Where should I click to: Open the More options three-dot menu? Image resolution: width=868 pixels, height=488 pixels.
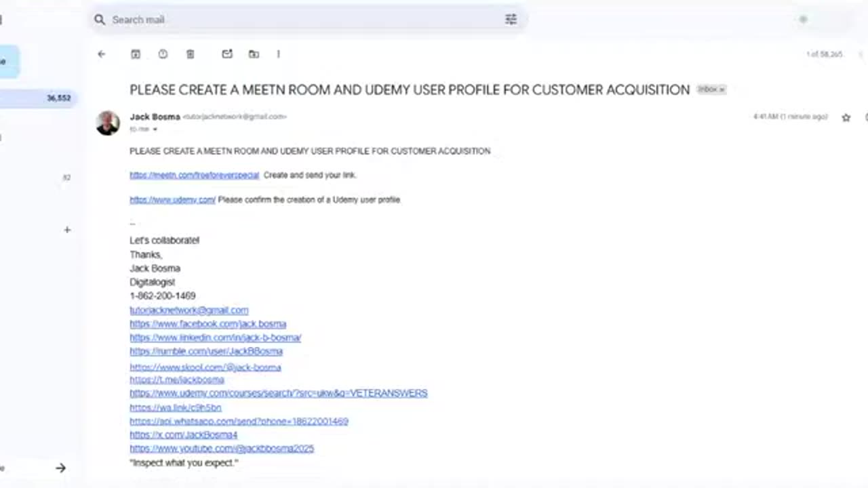pos(278,54)
